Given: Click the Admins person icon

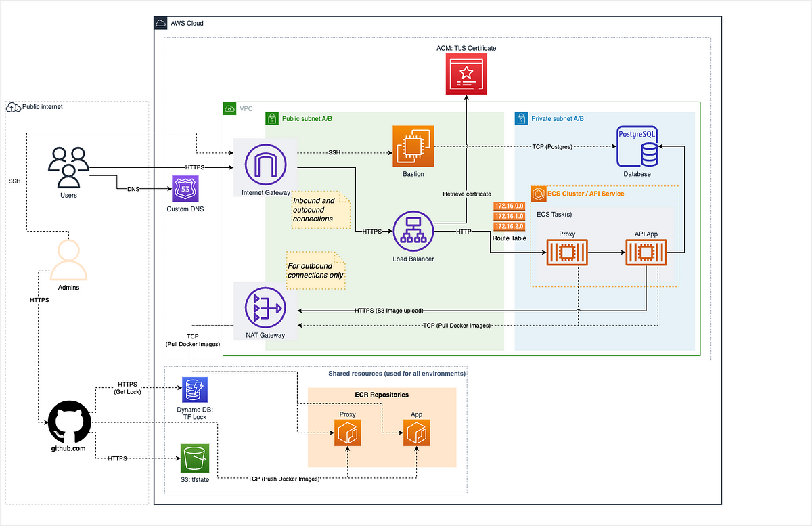Looking at the screenshot, I should click(68, 259).
